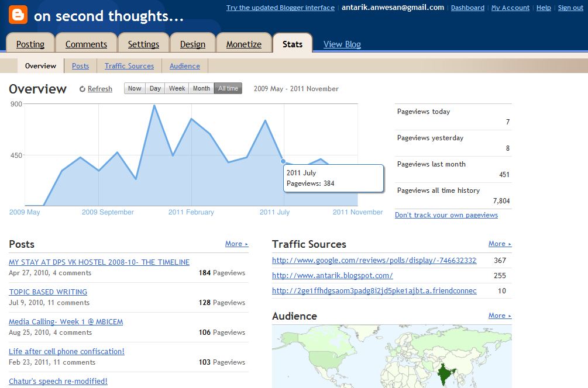The height and width of the screenshot is (388, 588).
Task: Expand More in the Traffic Sources section
Action: click(x=500, y=244)
